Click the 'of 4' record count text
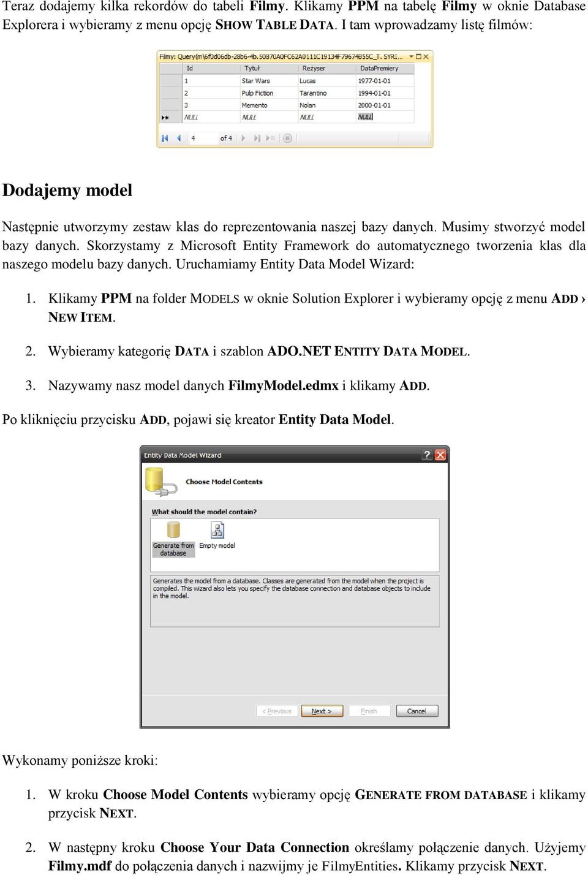588x875 pixels. pos(226,138)
